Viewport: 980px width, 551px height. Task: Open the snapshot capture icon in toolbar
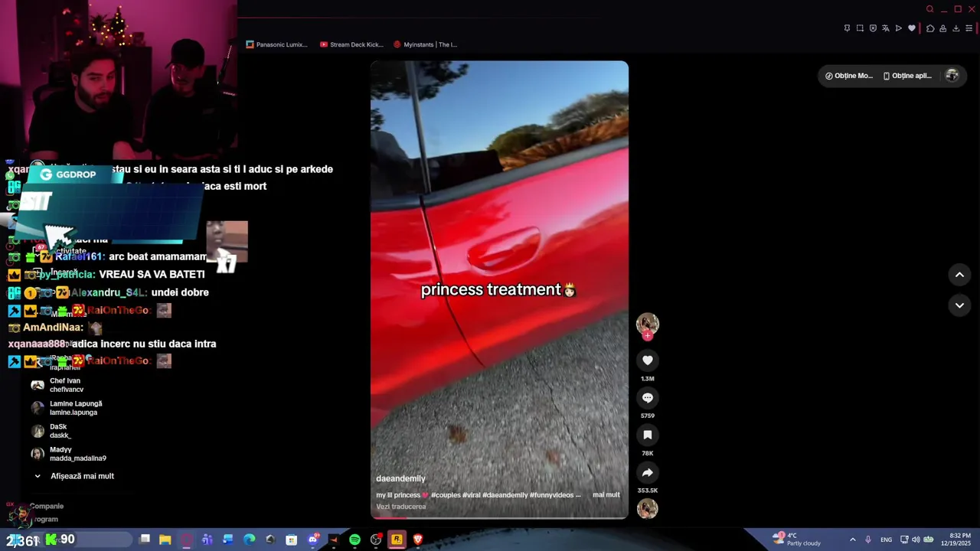point(860,28)
